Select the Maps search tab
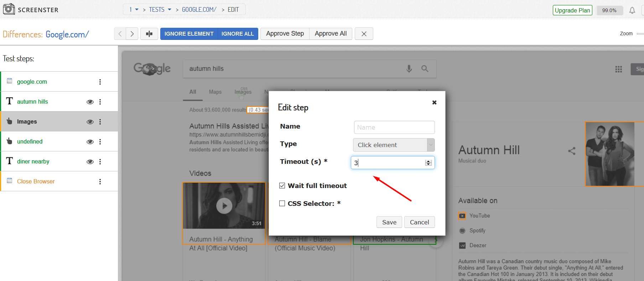This screenshot has height=281, width=644. click(x=215, y=92)
